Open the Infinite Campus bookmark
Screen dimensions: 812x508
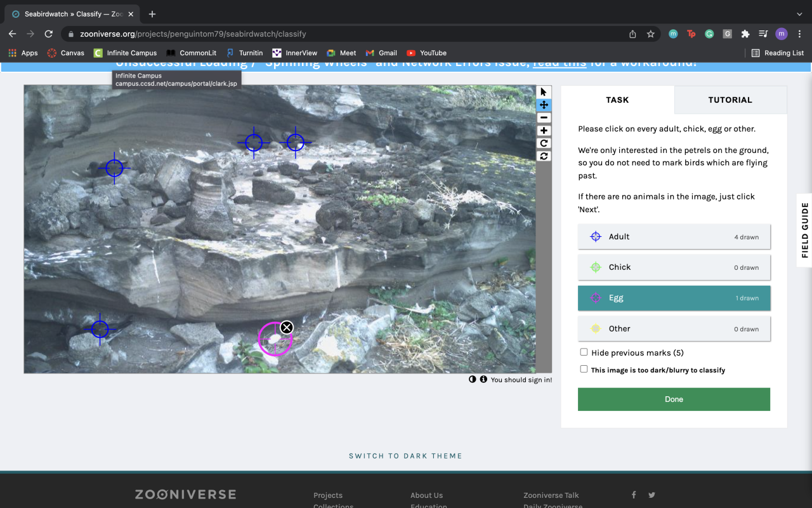coord(126,53)
